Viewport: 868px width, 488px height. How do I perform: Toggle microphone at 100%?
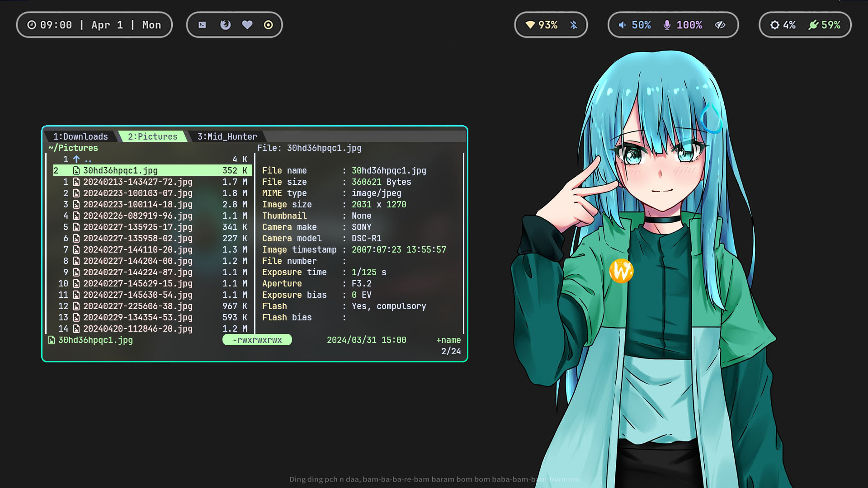coord(682,25)
